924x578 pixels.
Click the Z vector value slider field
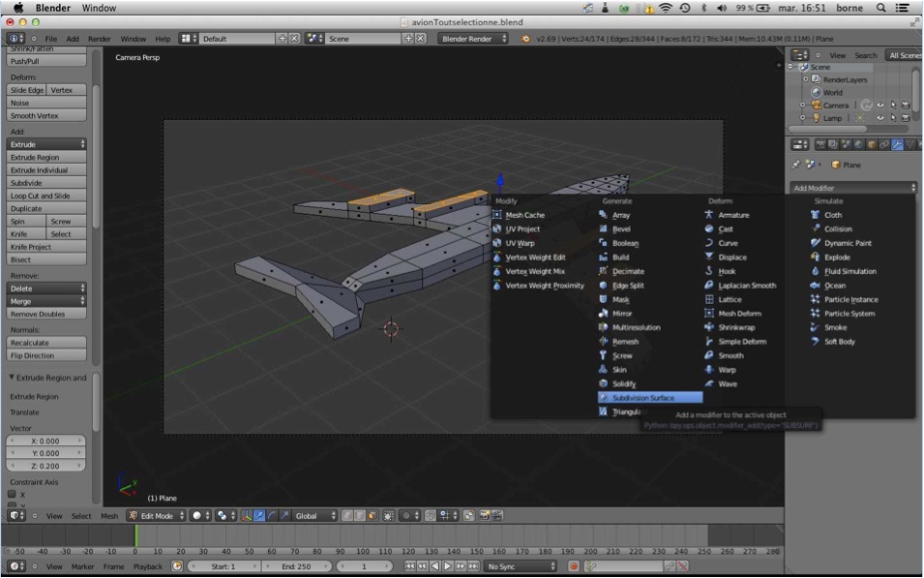46,466
